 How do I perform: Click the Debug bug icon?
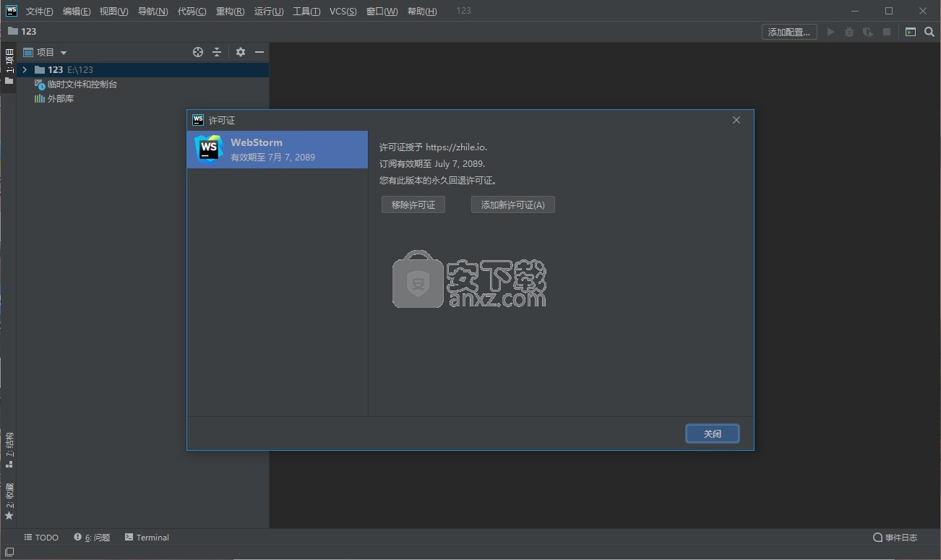(x=849, y=32)
